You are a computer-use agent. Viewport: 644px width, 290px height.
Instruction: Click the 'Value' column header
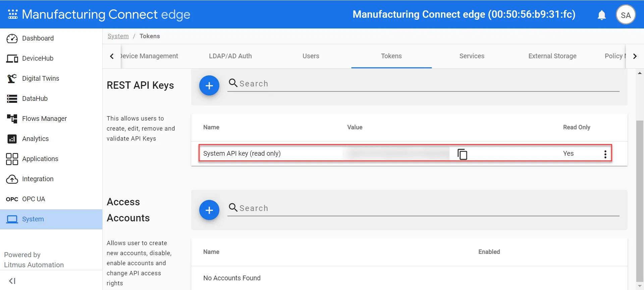tap(355, 127)
